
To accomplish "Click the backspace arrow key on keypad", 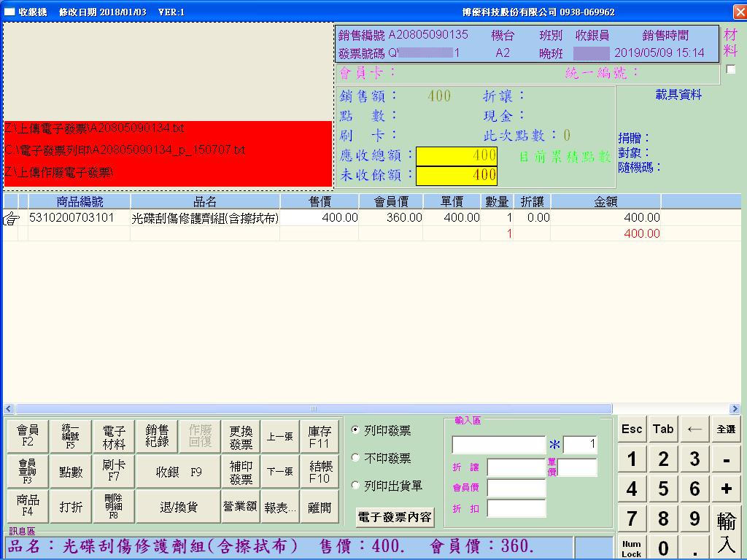I will pos(694,429).
